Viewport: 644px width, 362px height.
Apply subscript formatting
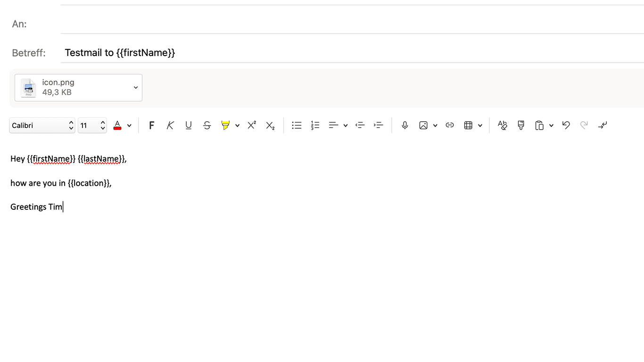[270, 125]
